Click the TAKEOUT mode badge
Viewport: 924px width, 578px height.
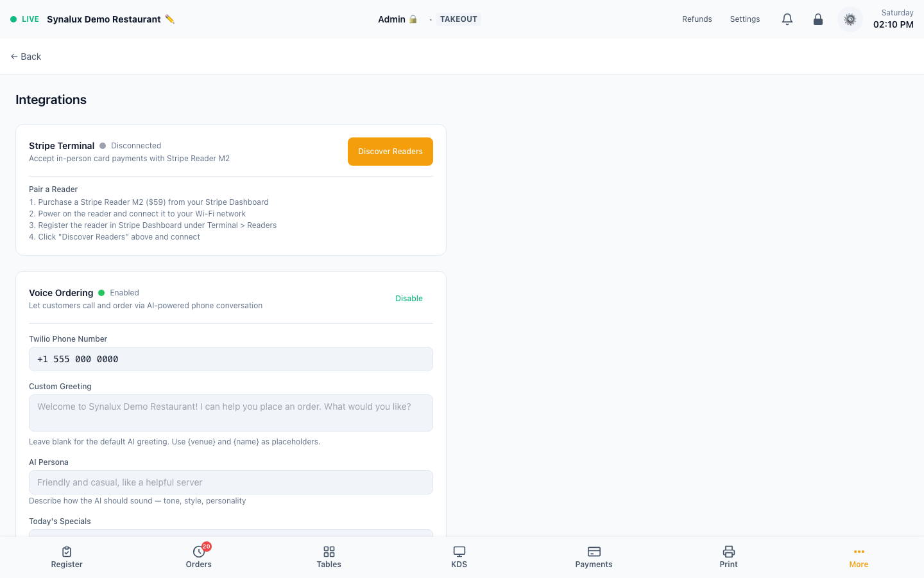(459, 19)
